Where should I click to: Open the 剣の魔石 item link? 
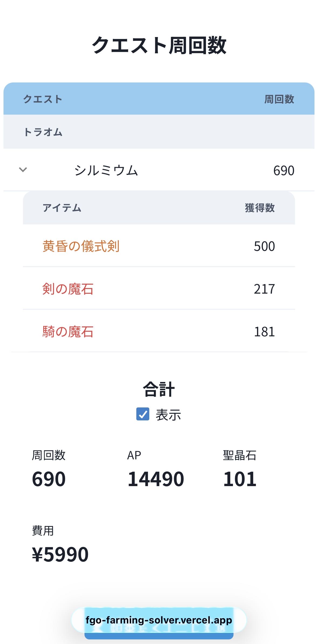[x=68, y=289]
